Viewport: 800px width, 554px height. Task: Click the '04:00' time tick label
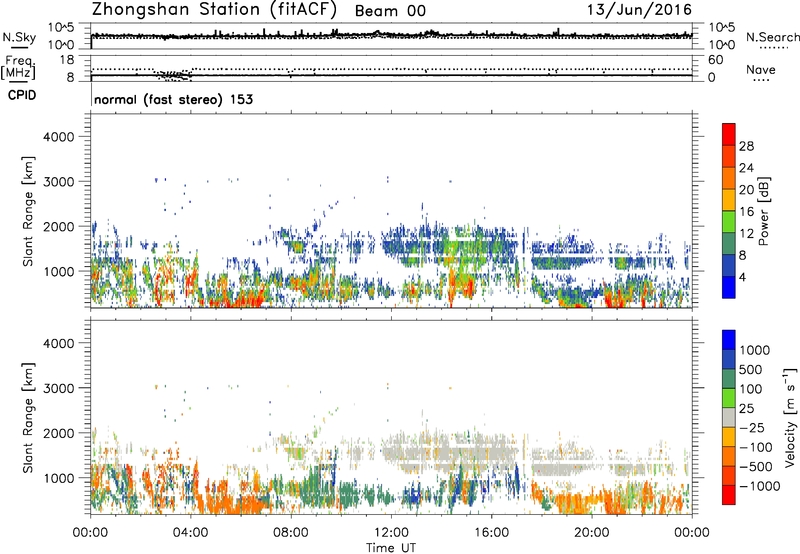coord(190,533)
